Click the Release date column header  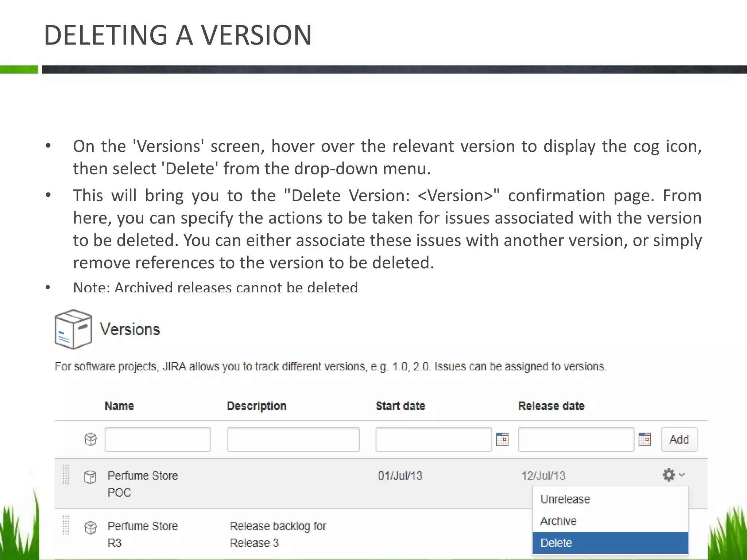coord(551,406)
